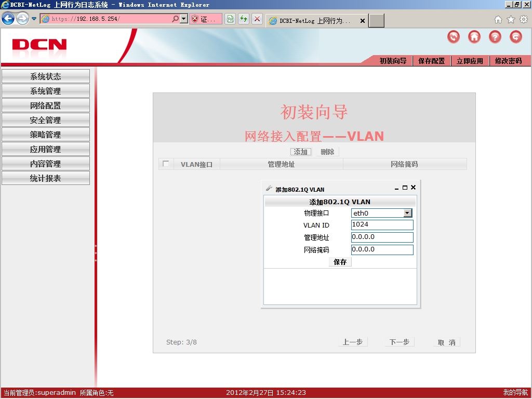
Task: Click the 保存 button in VLAN dialog
Action: tap(340, 262)
